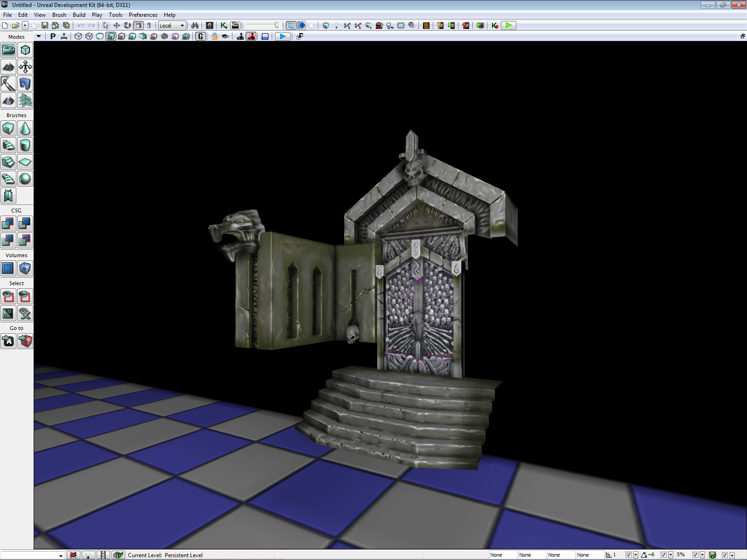Play in viewport blue arrow
This screenshot has height=560, width=747.
pos(282,36)
